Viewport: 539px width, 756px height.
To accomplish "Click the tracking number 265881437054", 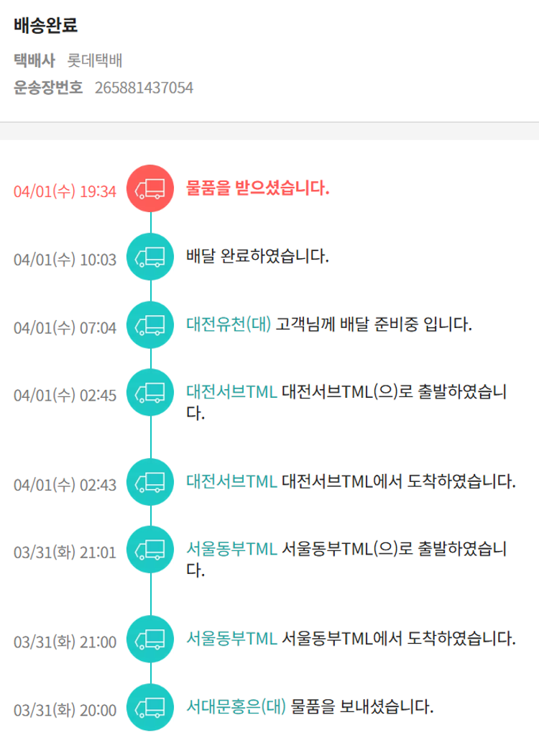I will [144, 88].
